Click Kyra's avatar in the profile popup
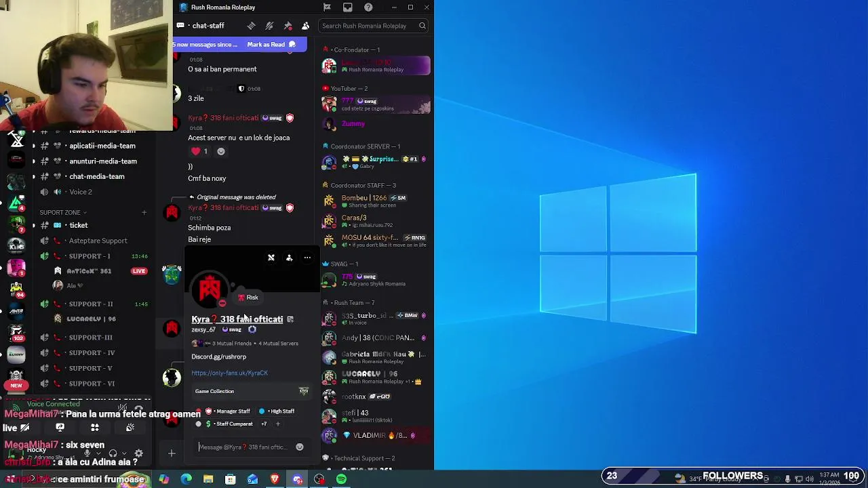Viewport: 868px width, 488px height. coord(210,290)
